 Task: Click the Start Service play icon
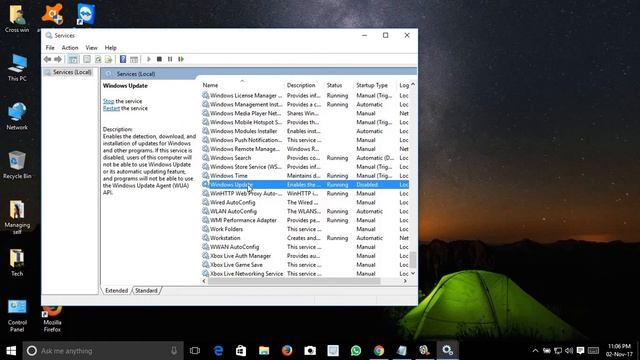click(x=149, y=59)
